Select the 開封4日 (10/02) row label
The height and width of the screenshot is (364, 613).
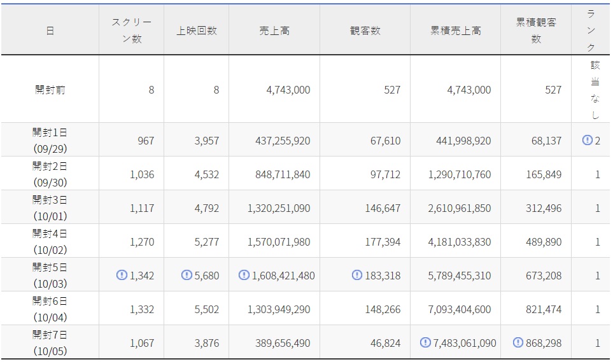tap(50, 242)
